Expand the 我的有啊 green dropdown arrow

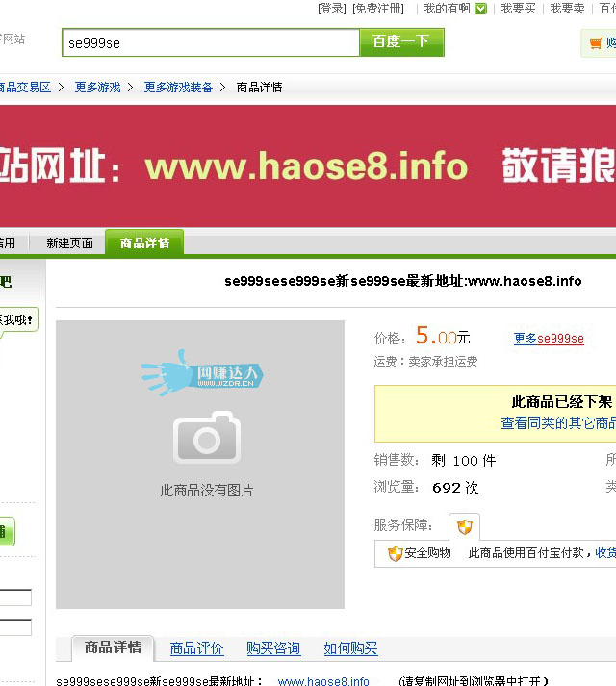480,9
